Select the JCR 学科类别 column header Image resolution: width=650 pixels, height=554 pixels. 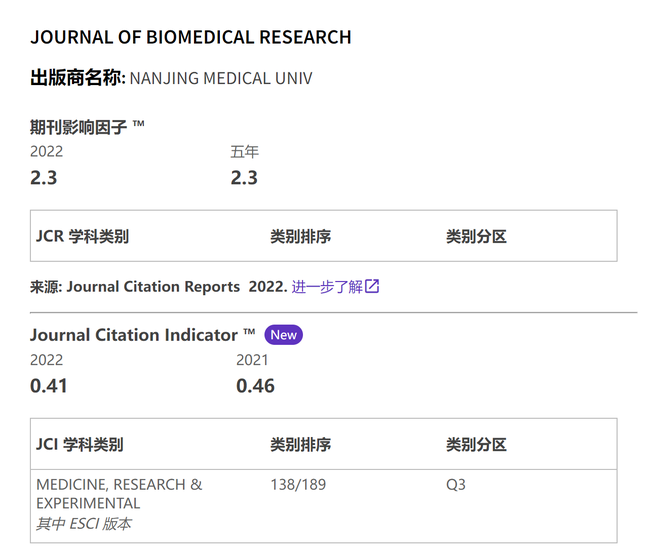(82, 236)
